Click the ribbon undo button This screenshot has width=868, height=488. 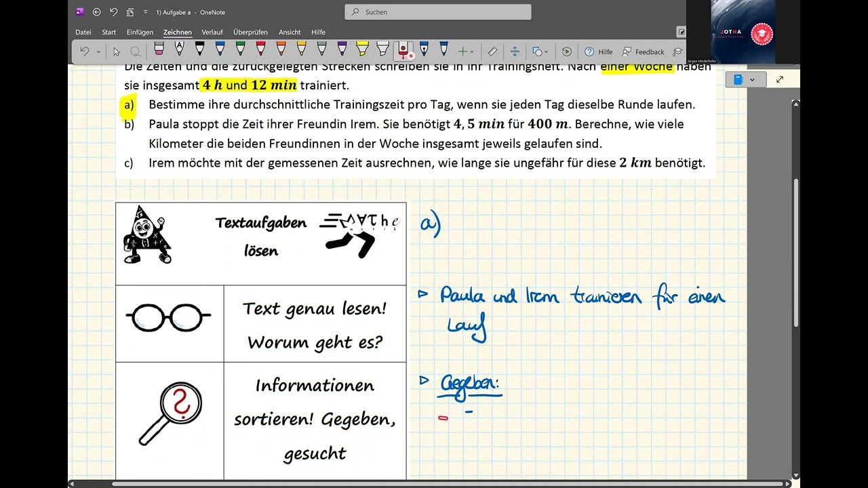tap(85, 52)
